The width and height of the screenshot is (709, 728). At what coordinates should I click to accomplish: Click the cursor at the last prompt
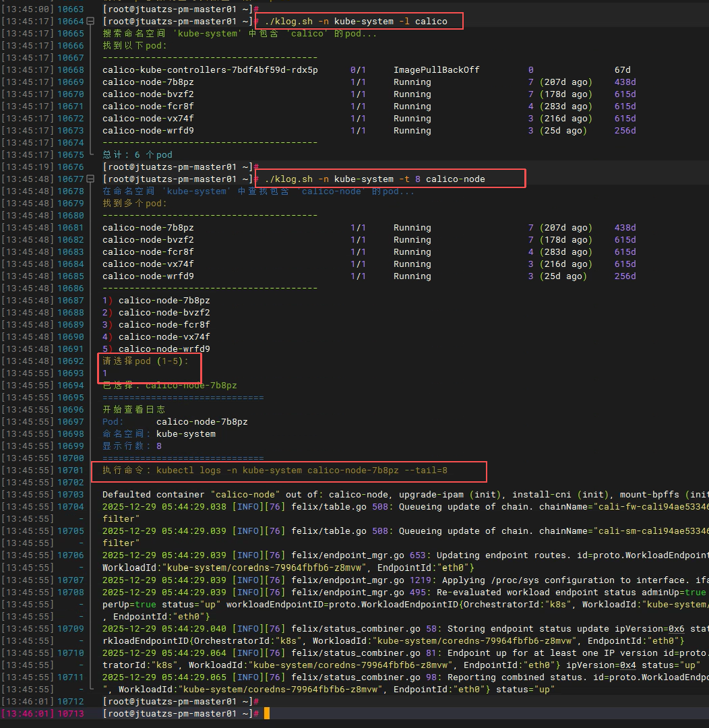(267, 713)
